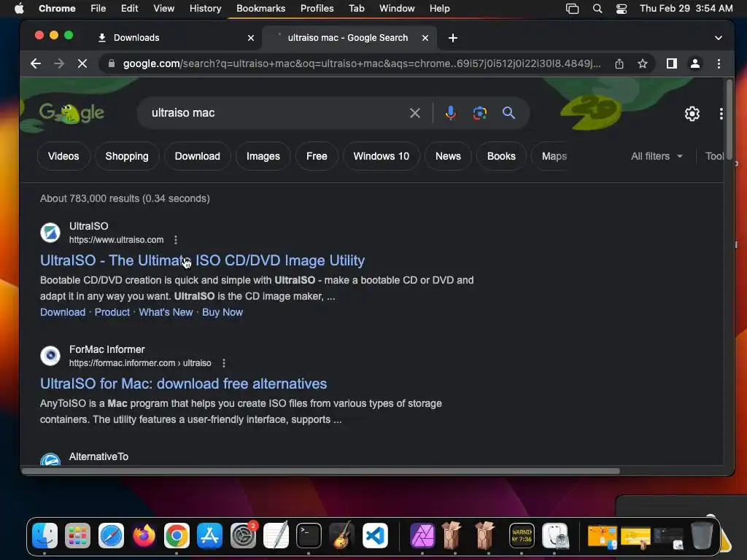Viewport: 747px width, 560px height.
Task: Toggle the Chrome side panel
Action: [x=672, y=63]
